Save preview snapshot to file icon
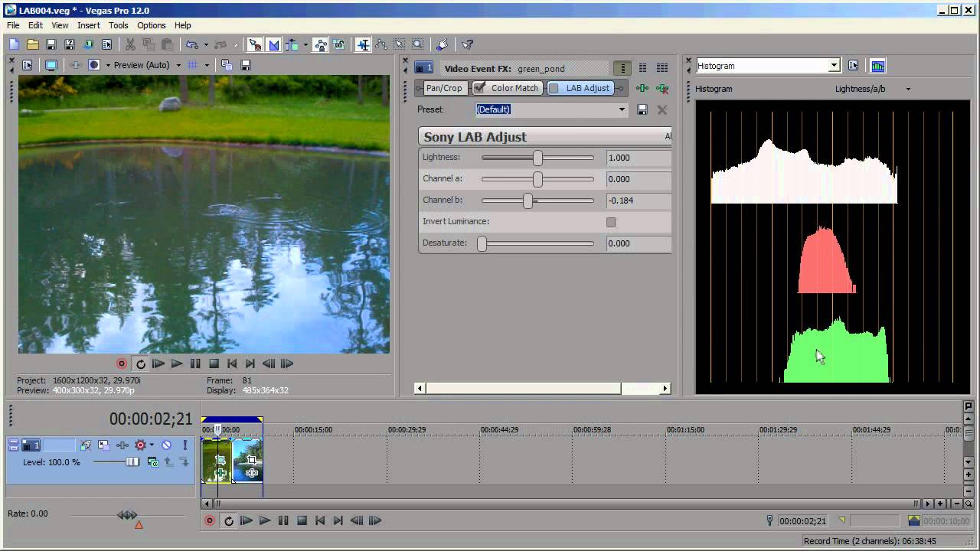The width and height of the screenshot is (980, 551). tap(246, 65)
